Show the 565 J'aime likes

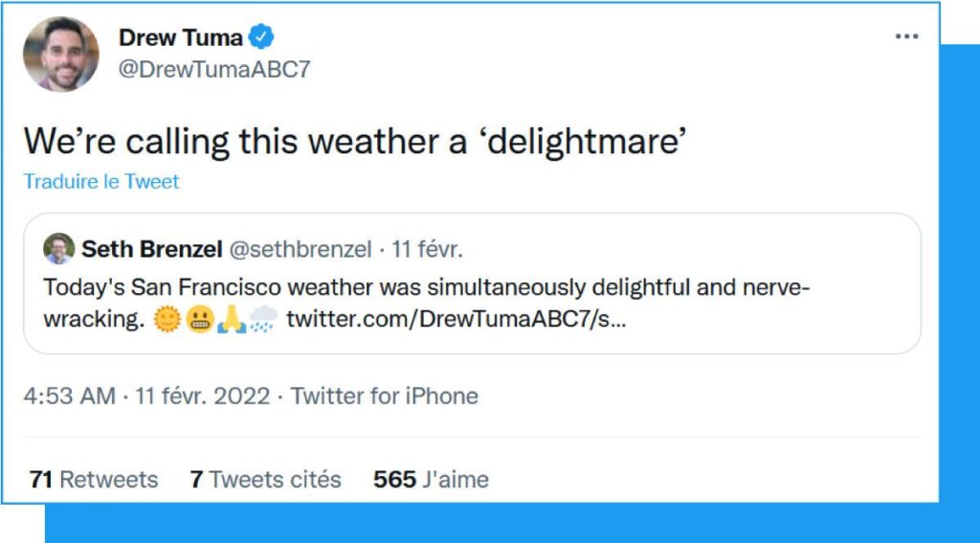point(431,479)
